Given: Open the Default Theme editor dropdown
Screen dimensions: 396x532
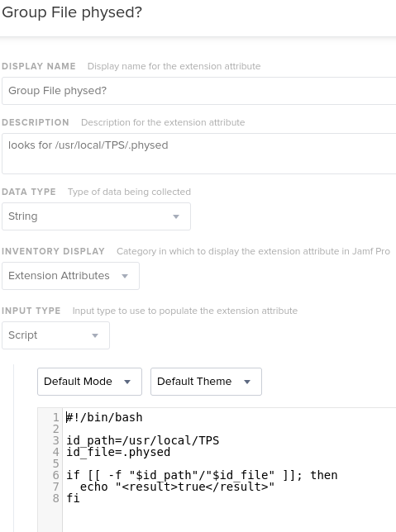Looking at the screenshot, I should pyautogui.click(x=206, y=382).
